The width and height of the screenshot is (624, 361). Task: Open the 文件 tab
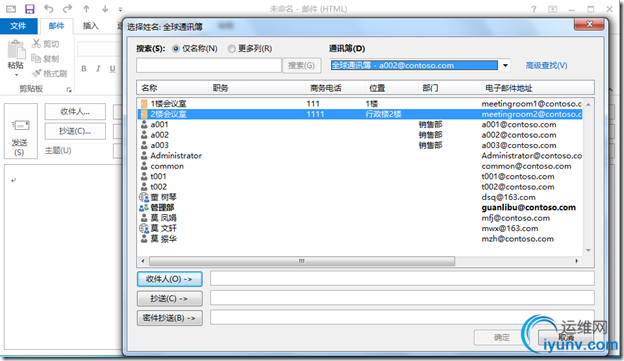pos(19,26)
